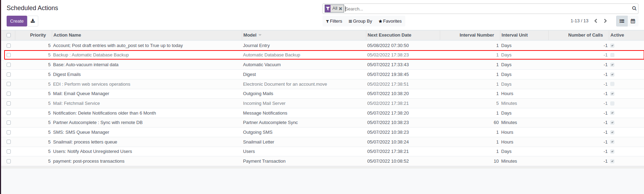644x194 pixels.
Task: Open 'Mail: Email Queue Manager' action
Action: coord(81,94)
